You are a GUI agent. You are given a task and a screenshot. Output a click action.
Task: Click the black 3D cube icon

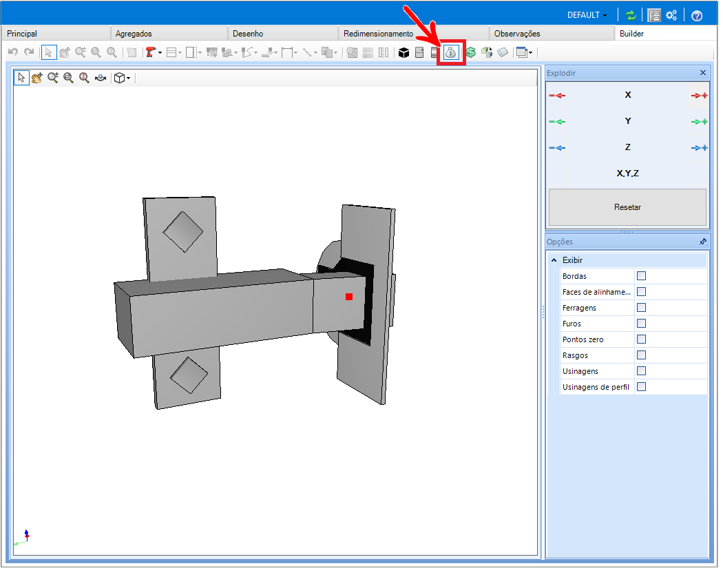[404, 52]
